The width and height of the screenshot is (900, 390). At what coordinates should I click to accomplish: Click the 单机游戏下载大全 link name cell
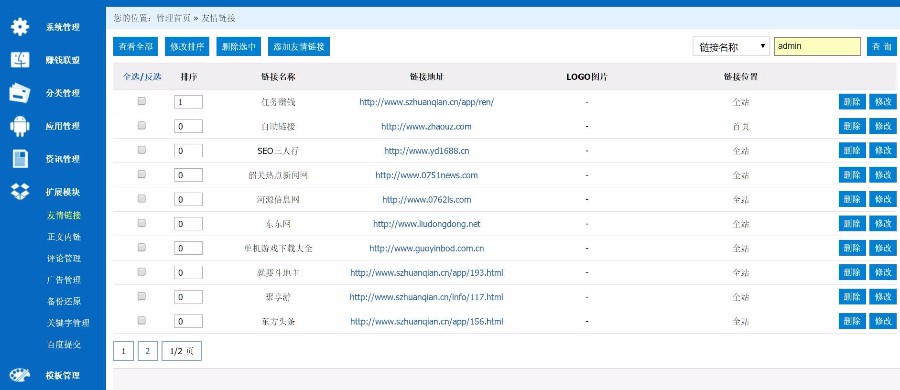coord(278,249)
